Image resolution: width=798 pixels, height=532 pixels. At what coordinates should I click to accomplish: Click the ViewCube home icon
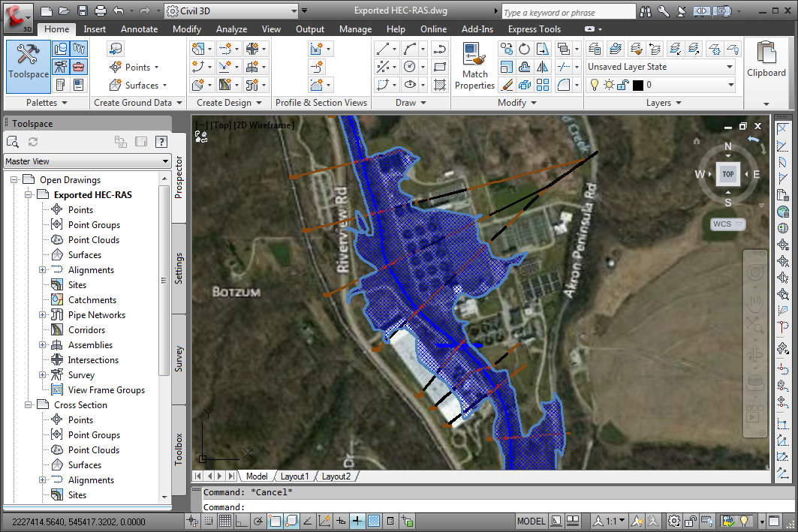pyautogui.click(x=697, y=141)
